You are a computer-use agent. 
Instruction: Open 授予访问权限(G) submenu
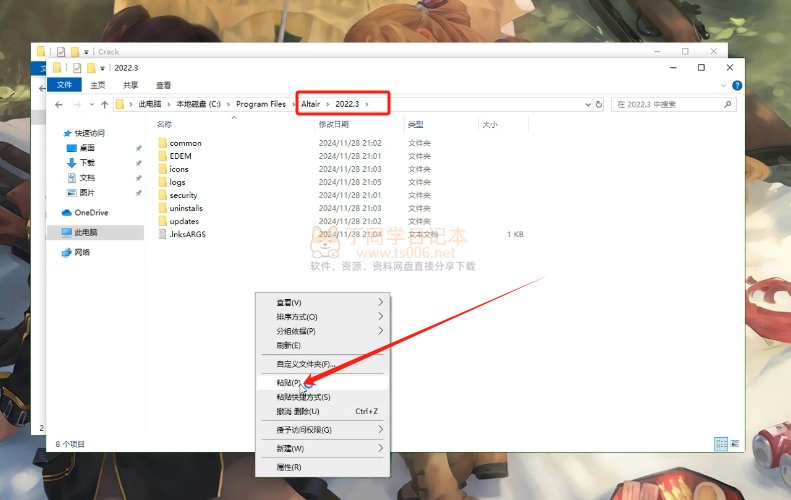click(x=322, y=430)
